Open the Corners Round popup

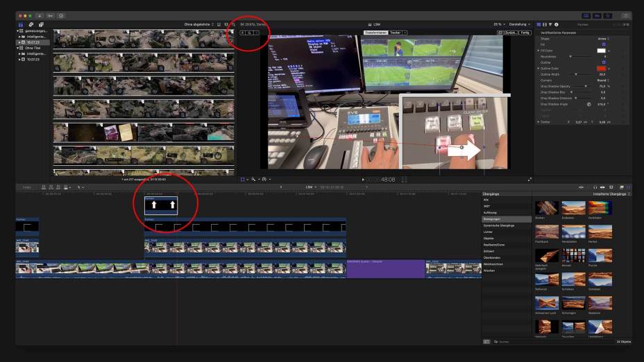point(602,80)
